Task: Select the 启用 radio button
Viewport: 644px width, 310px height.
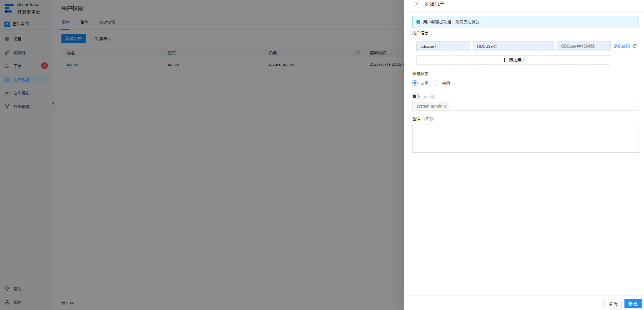Action: coord(415,83)
